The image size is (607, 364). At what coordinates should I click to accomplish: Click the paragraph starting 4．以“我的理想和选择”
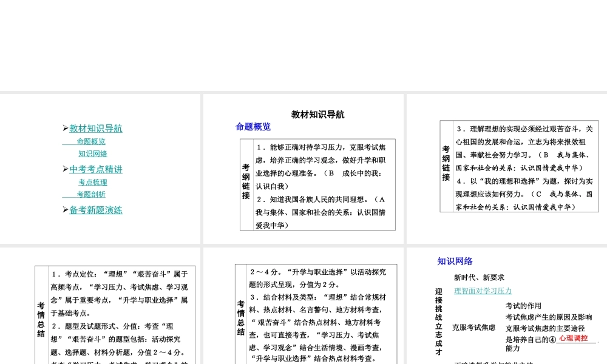[x=524, y=194]
